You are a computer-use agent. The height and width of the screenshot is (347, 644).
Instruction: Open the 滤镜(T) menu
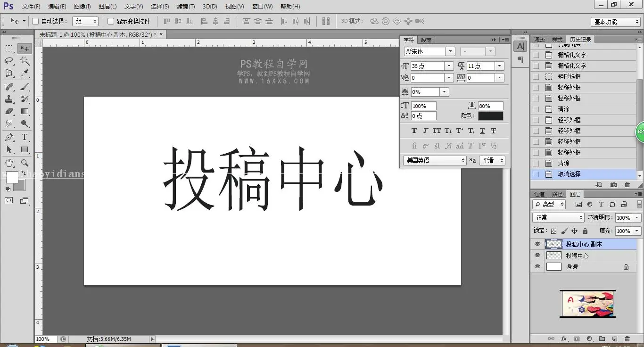point(185,7)
